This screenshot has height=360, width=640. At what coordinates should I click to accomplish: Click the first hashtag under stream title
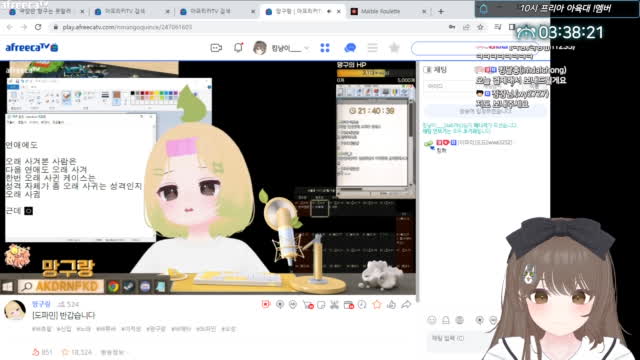tap(42, 329)
